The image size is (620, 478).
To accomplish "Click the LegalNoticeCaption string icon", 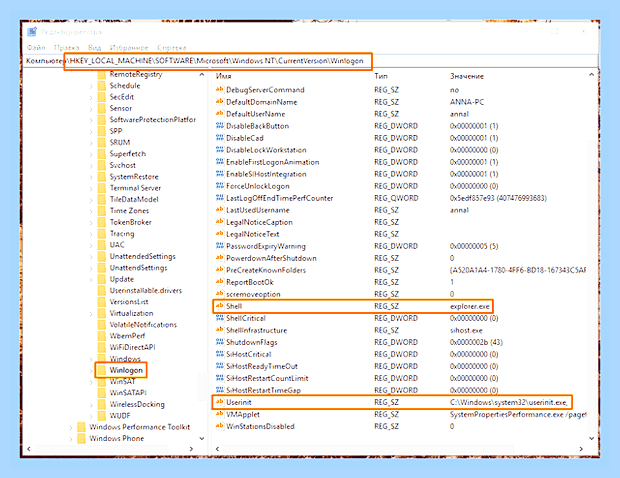I will 219,222.
